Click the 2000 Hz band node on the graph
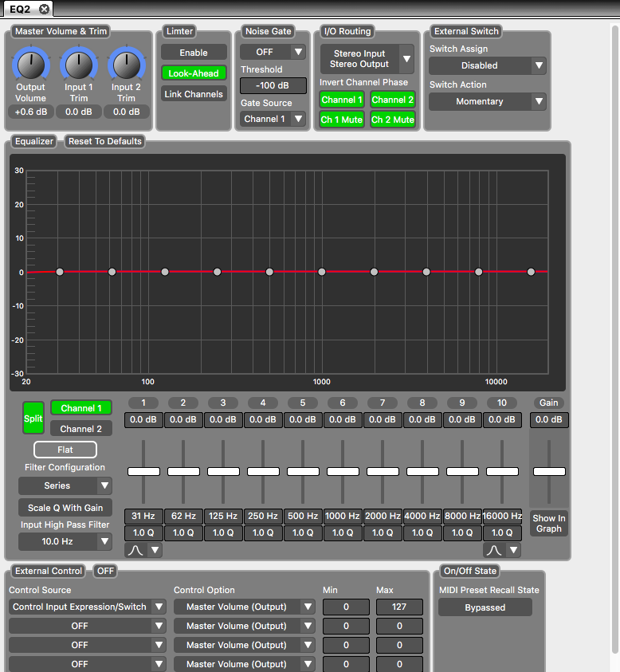This screenshot has height=672, width=620. [374, 272]
